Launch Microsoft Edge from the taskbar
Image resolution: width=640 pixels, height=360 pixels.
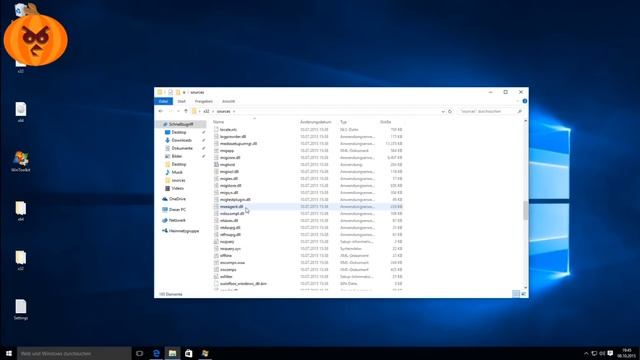pos(156,353)
